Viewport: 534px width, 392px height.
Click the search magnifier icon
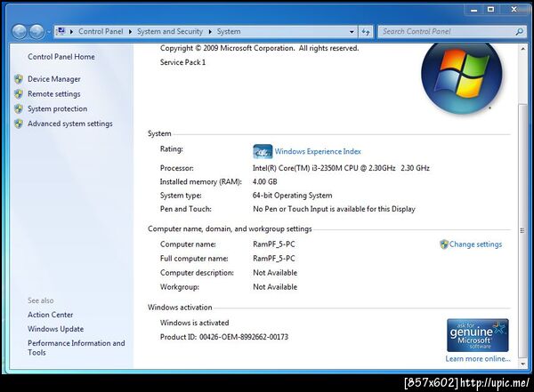point(520,32)
